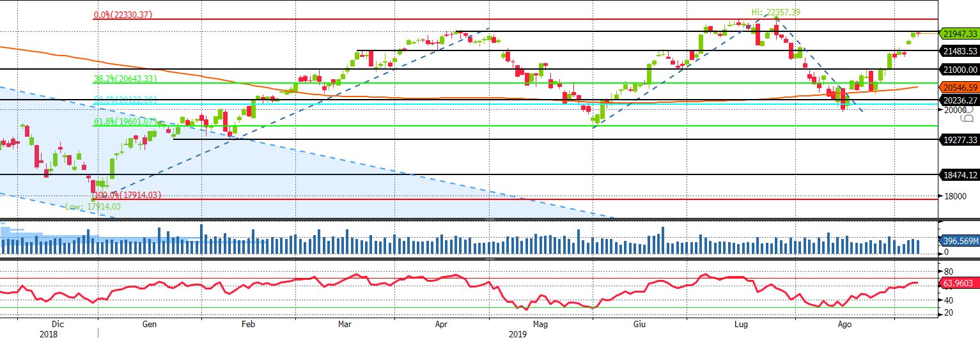980x338 pixels.
Task: Click the Mar month label on time axis
Action: point(346,324)
